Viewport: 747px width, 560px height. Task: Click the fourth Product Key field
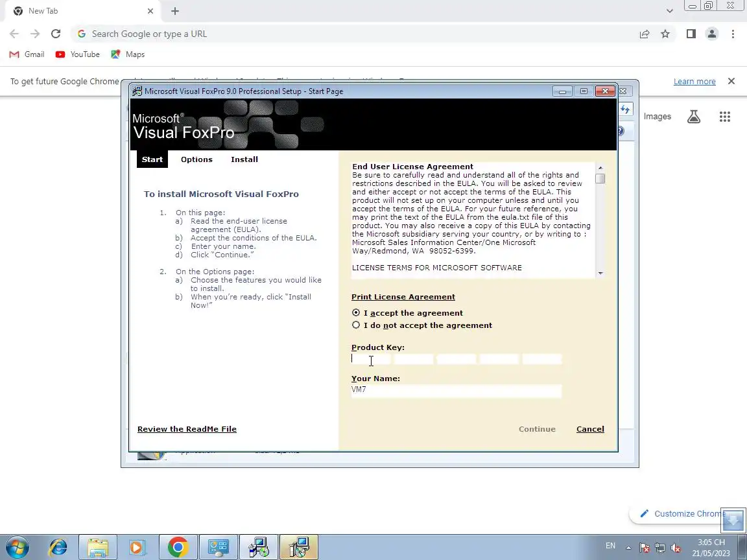click(499, 358)
